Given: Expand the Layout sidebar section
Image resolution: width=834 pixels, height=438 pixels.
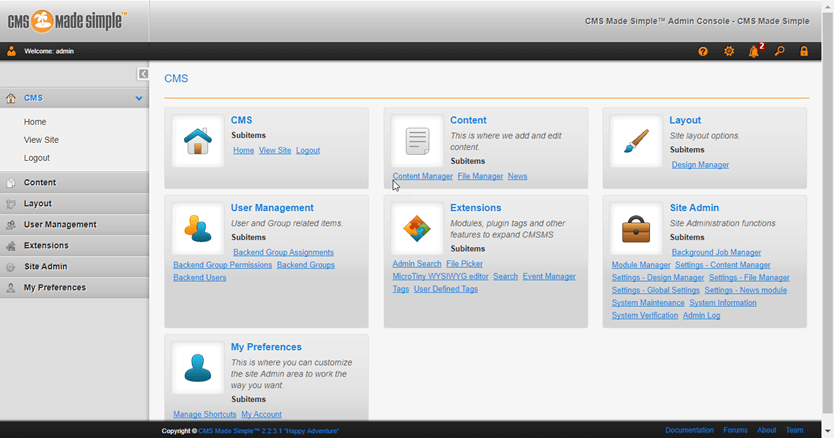Looking at the screenshot, I should click(x=74, y=203).
